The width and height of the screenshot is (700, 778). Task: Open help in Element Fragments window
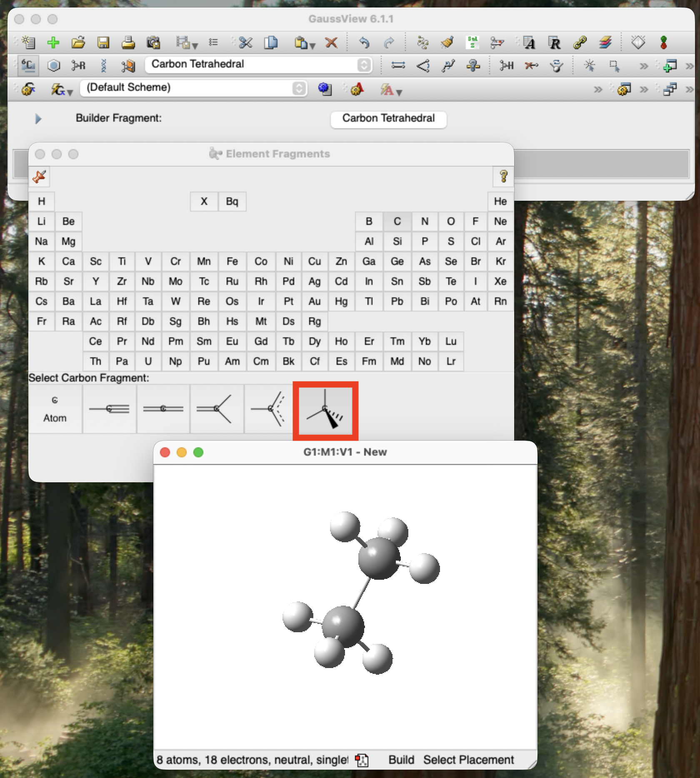503,177
